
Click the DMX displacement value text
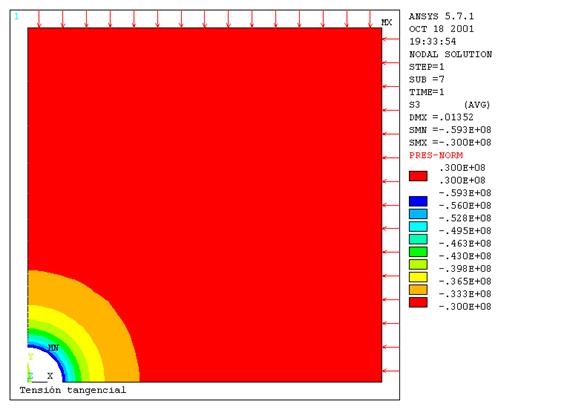point(441,117)
